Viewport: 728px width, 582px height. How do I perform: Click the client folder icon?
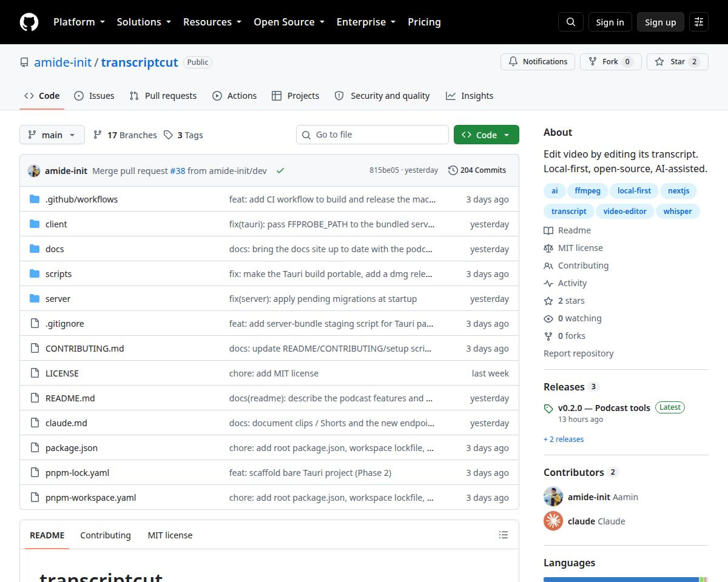[x=35, y=224]
